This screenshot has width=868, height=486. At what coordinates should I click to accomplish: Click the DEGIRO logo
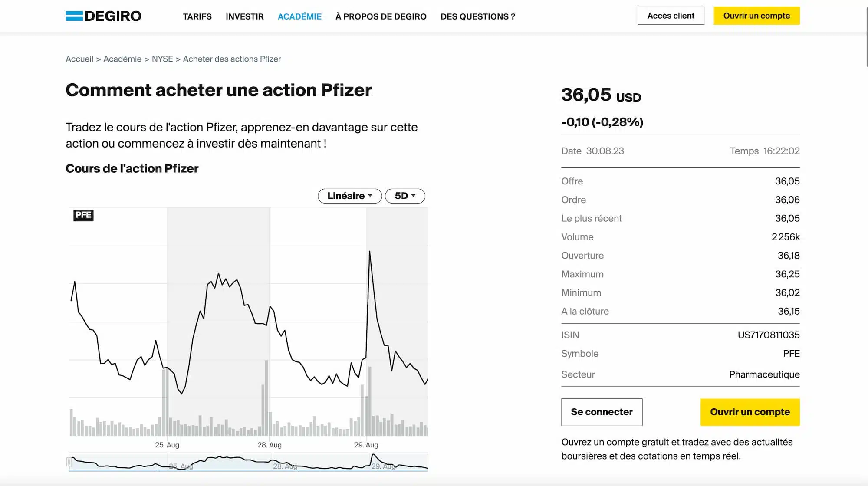tap(103, 16)
